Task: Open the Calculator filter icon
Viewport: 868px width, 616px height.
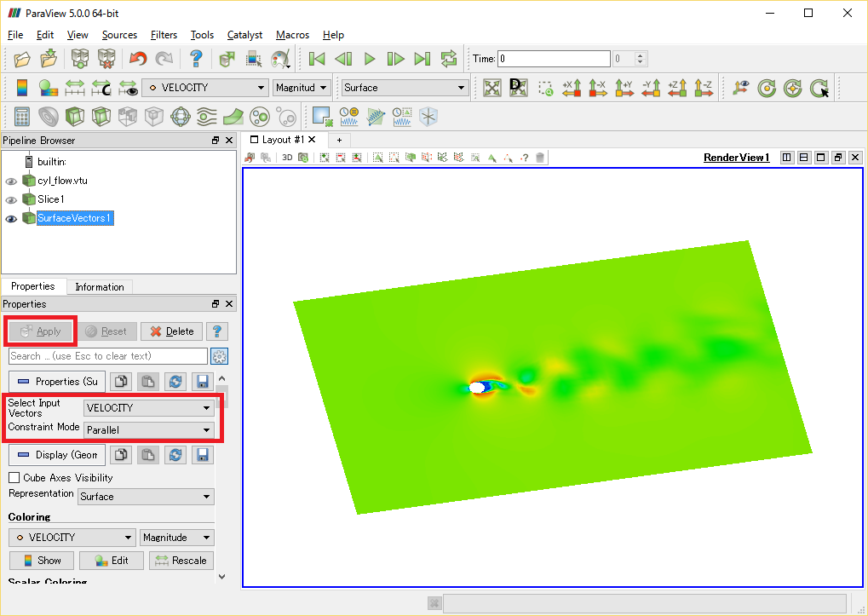Action: click(x=22, y=117)
